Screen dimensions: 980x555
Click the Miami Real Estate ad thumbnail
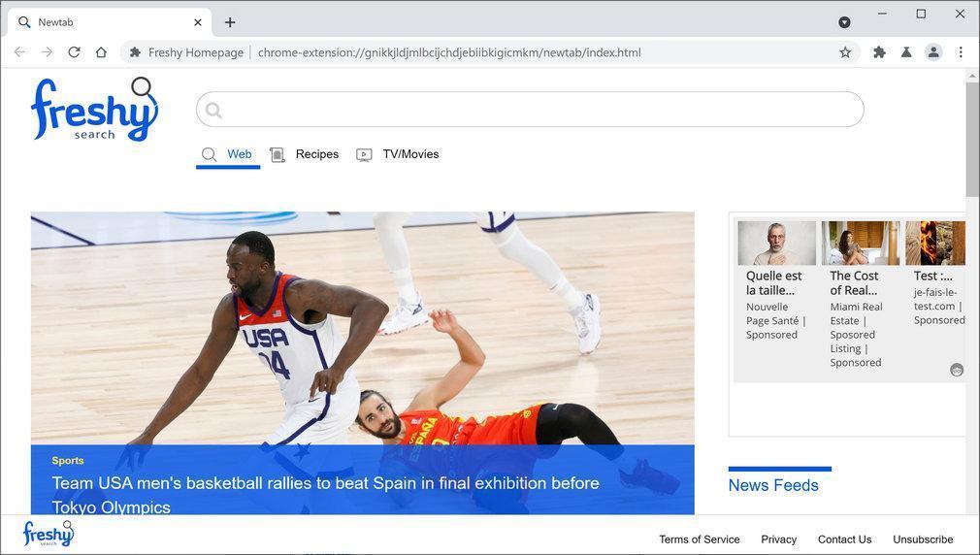pos(861,244)
